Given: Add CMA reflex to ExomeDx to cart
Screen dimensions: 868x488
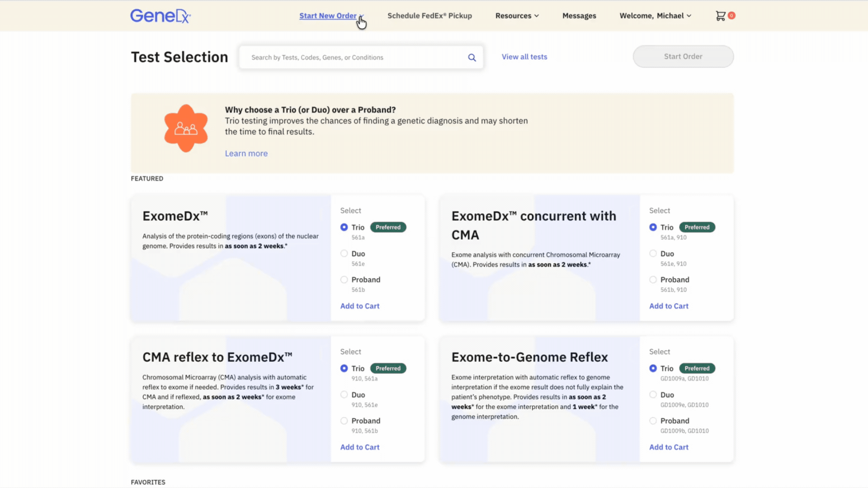Looking at the screenshot, I should tap(360, 447).
